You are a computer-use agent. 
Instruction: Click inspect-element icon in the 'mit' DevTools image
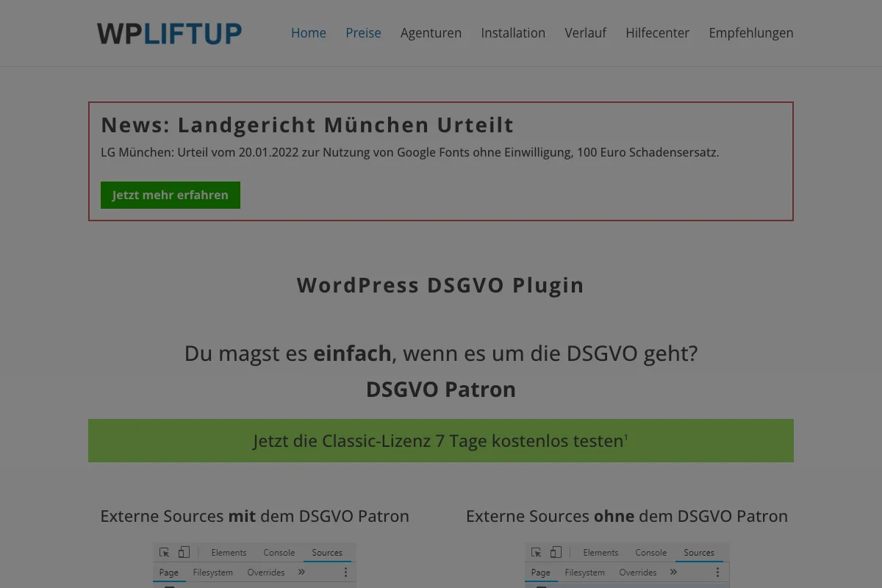[164, 553]
